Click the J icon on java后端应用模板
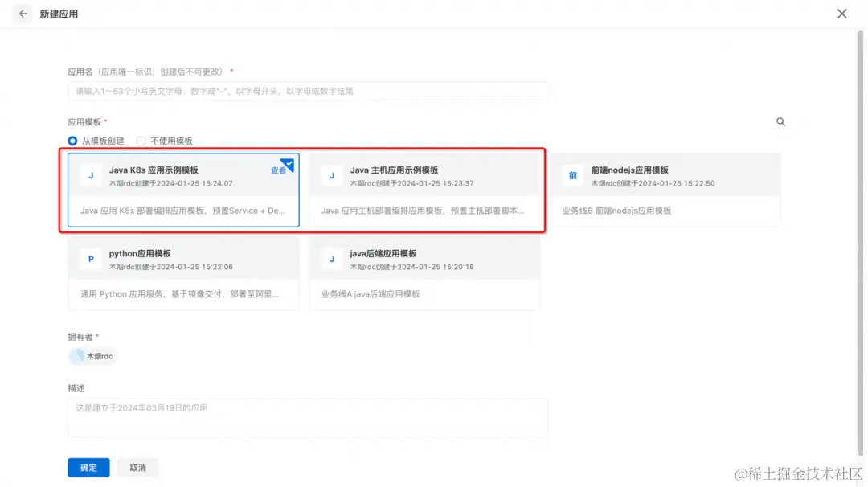 [332, 259]
